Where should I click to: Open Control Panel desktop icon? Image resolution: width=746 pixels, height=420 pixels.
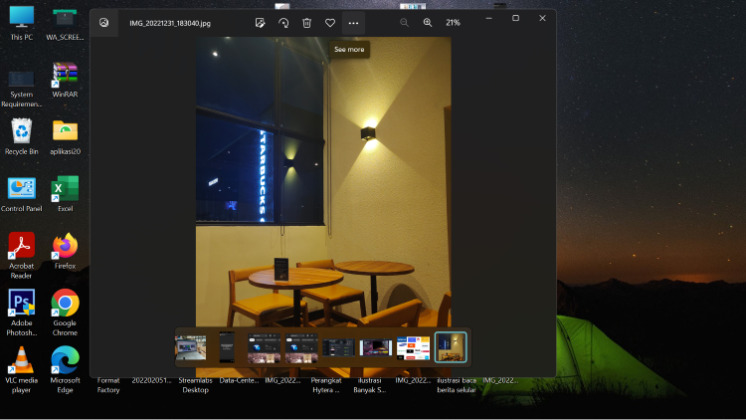click(x=21, y=194)
